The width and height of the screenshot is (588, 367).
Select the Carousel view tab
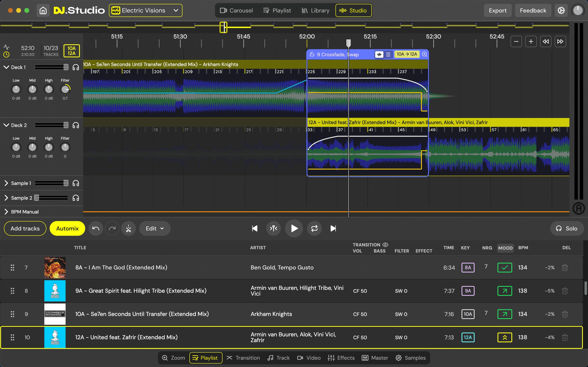[x=236, y=10]
